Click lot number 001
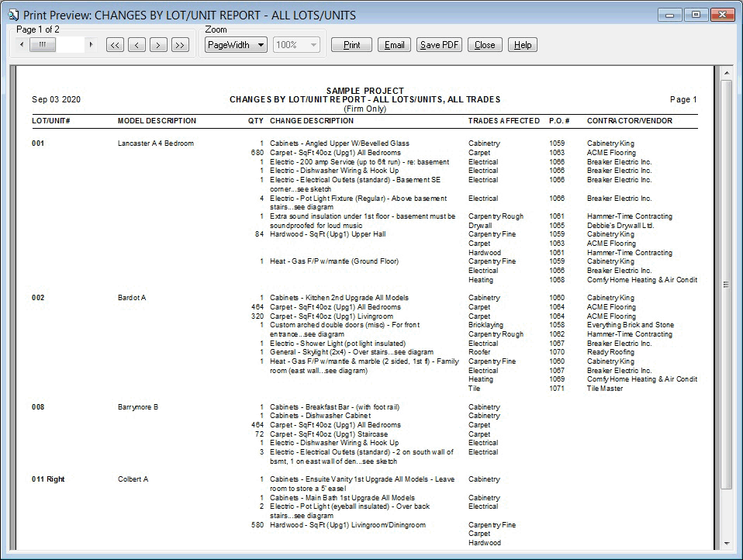Screen dimensions: 743x560 click(x=38, y=143)
